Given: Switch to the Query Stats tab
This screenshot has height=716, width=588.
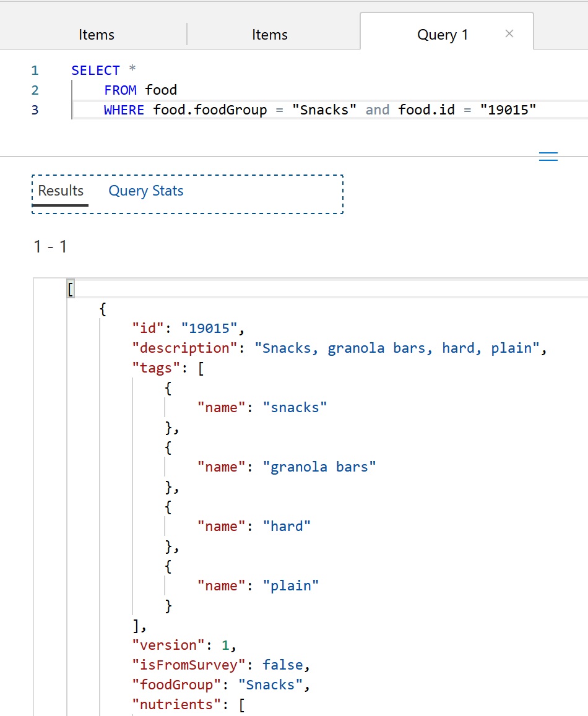Looking at the screenshot, I should coord(145,191).
